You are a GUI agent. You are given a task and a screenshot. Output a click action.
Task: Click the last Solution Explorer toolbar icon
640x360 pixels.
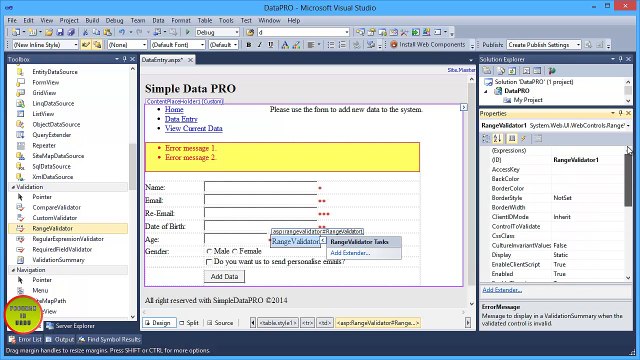click(552, 71)
